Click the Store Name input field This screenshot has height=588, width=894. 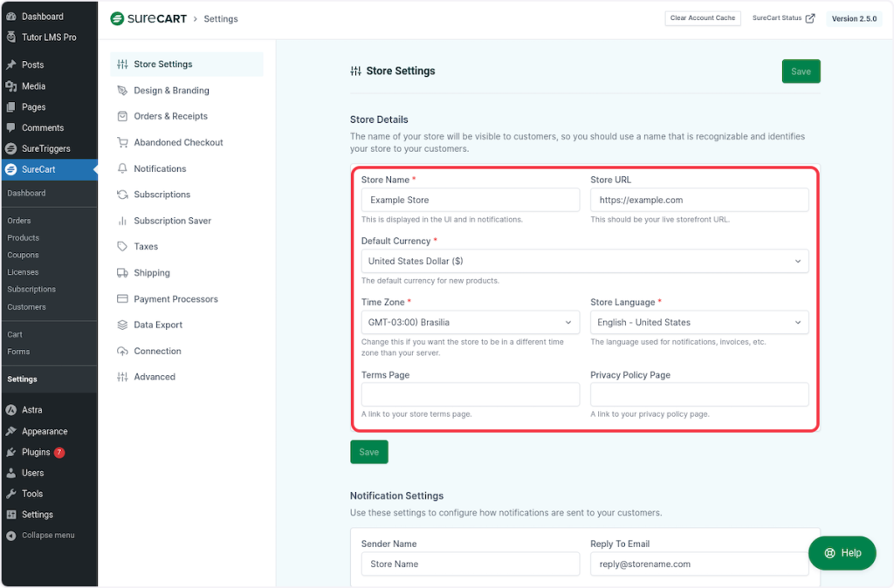[x=470, y=200]
